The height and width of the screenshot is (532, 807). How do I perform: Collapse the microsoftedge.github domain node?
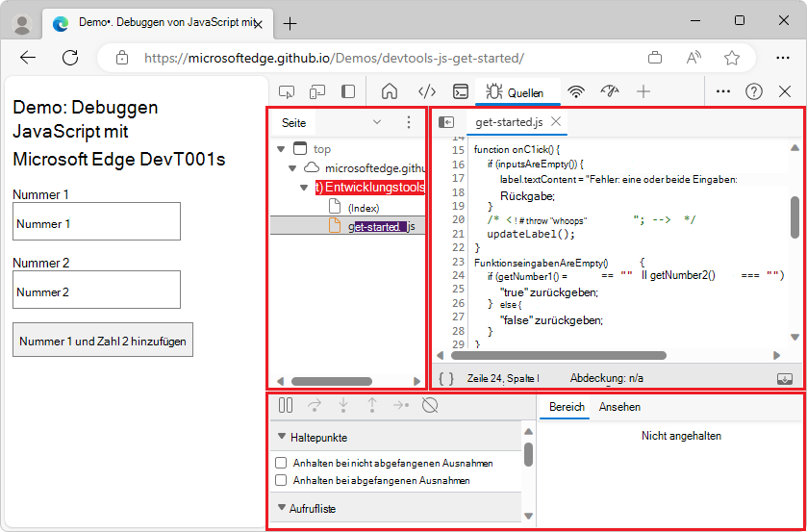tap(292, 168)
